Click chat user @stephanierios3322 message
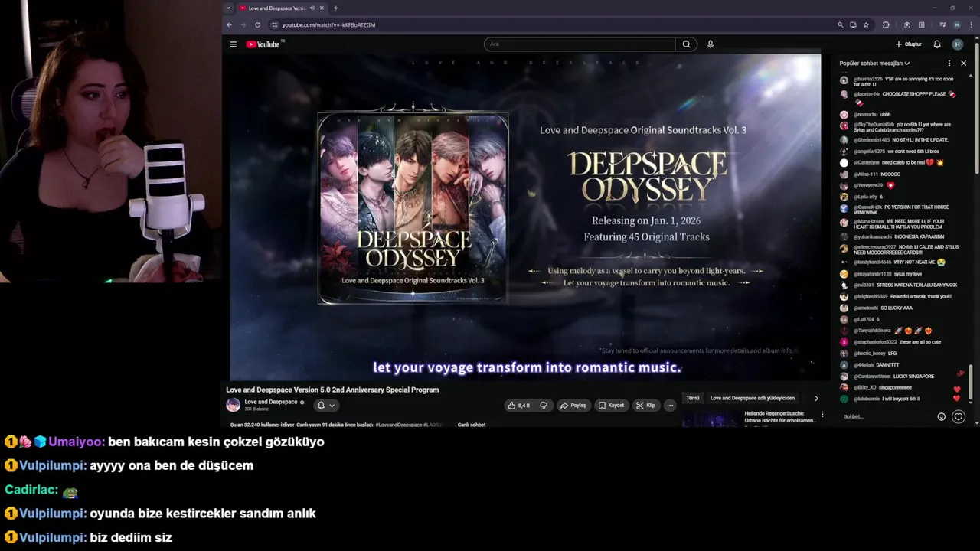Viewport: 980px width, 551px height. 890,342
